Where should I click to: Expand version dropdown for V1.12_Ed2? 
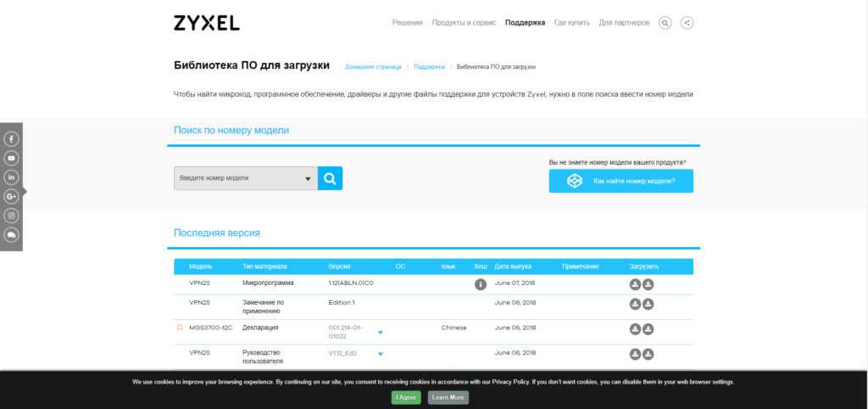[x=381, y=354]
